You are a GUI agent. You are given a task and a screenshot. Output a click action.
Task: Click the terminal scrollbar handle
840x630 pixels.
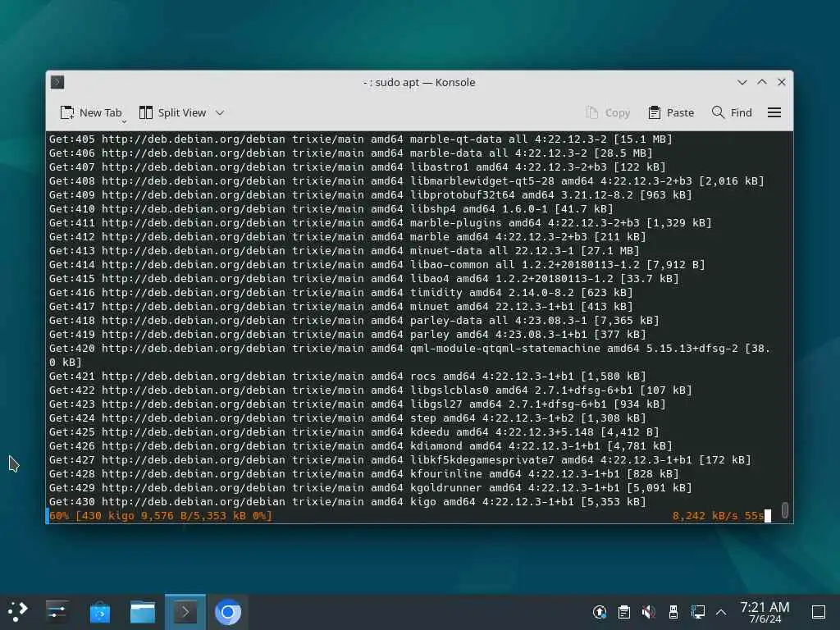pyautogui.click(x=785, y=510)
